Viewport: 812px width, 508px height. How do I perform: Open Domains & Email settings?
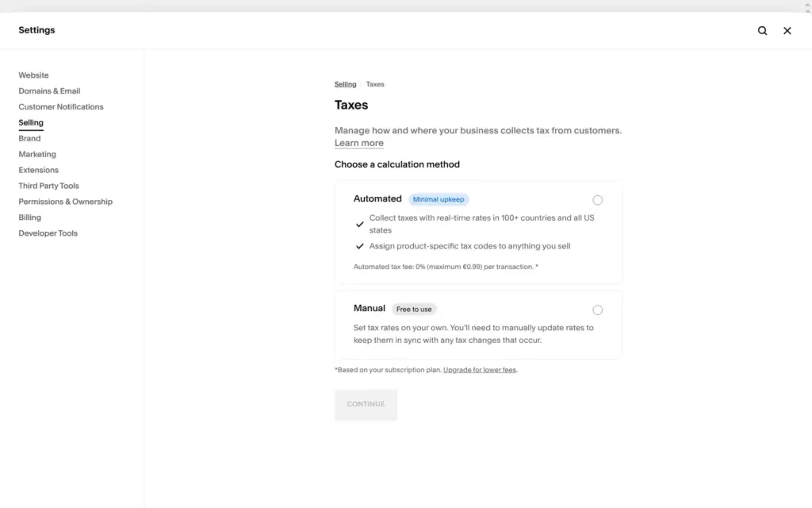tap(49, 90)
